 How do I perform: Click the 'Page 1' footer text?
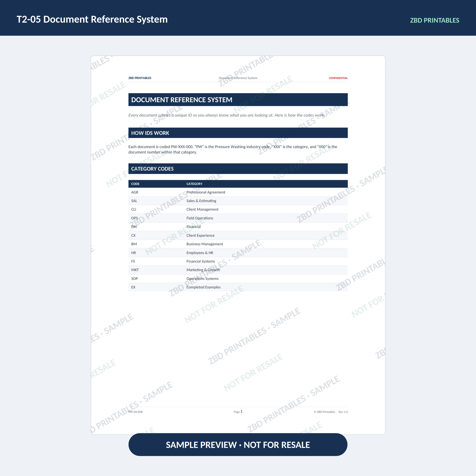pyautogui.click(x=238, y=412)
